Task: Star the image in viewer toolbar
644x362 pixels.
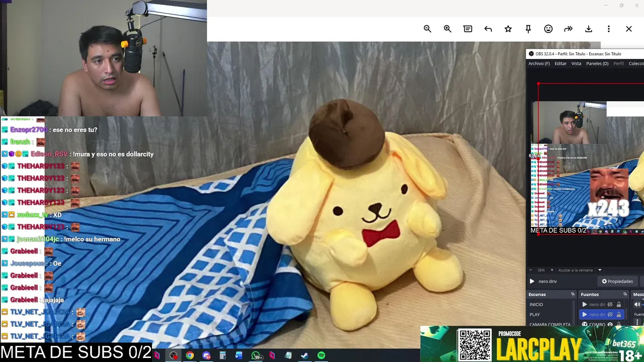Action: (508, 29)
